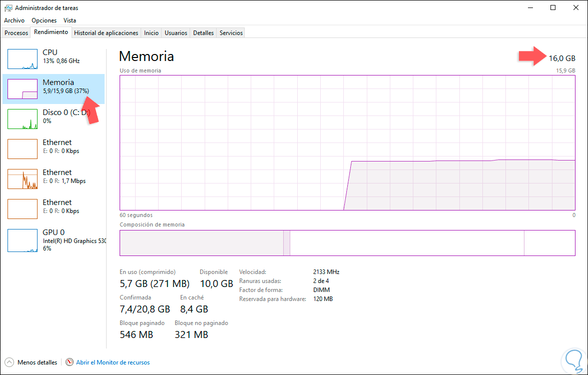588x375 pixels.
Task: Select the CPU mini graph thumbnail
Action: (23, 59)
